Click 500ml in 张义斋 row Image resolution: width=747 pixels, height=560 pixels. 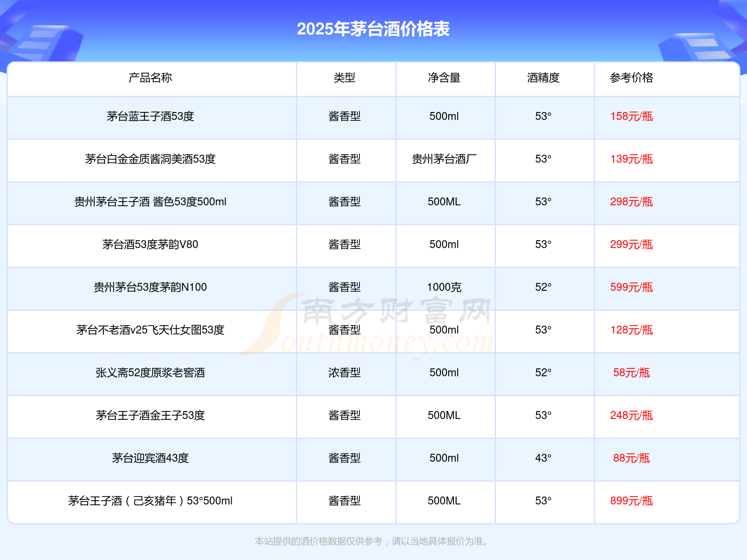(444, 373)
